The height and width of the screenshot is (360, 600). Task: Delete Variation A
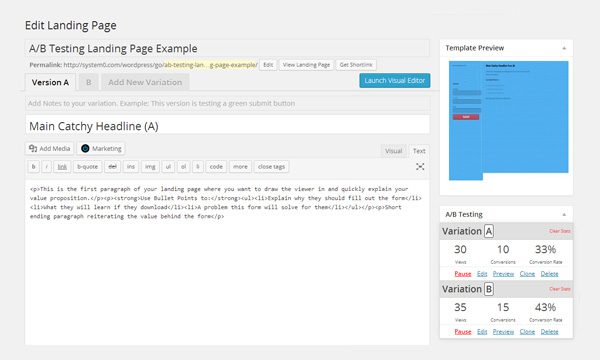[549, 274]
